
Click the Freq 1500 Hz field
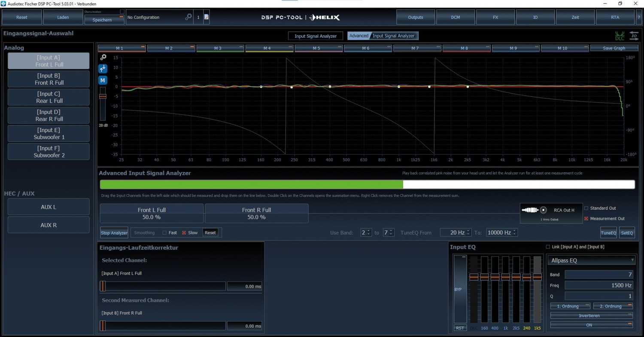pyautogui.click(x=599, y=285)
